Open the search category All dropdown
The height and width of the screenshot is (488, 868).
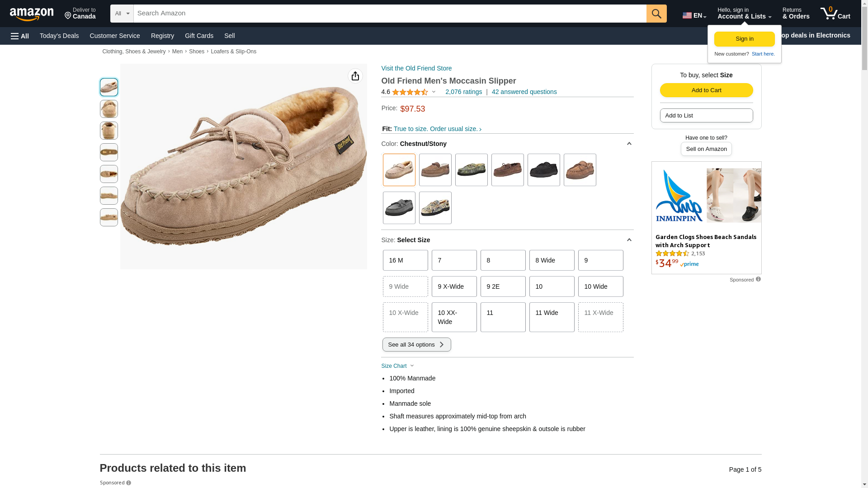(122, 14)
